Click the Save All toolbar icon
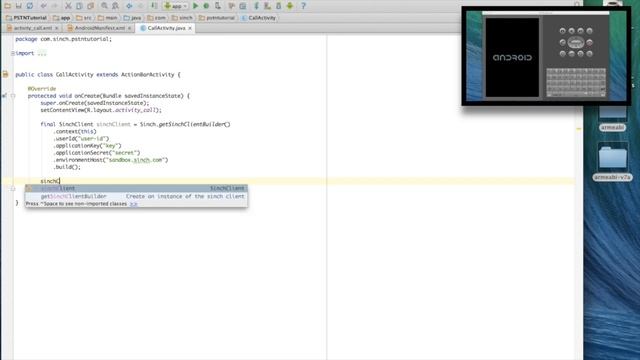 coord(19,6)
